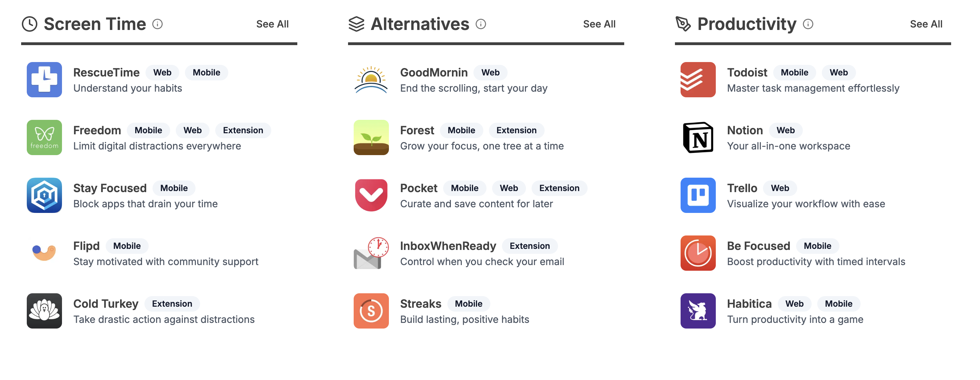Click the Extension tag on Cold Turkey
Screen dimensions: 980x380
tap(172, 304)
